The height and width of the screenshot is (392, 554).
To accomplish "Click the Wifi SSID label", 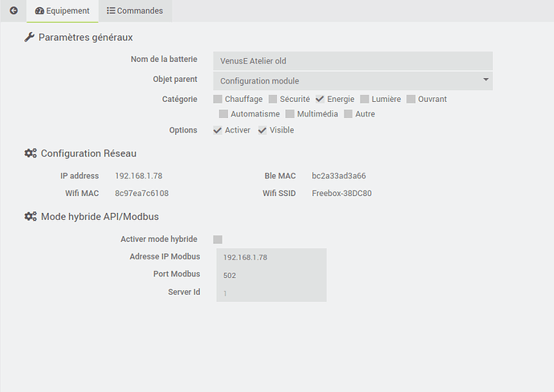I will pyautogui.click(x=279, y=193).
